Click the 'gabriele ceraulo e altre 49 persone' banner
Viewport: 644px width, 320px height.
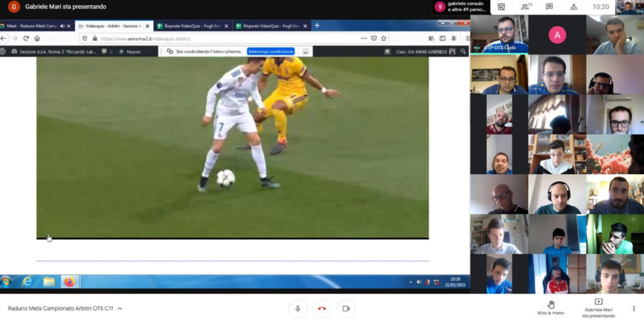tap(462, 7)
